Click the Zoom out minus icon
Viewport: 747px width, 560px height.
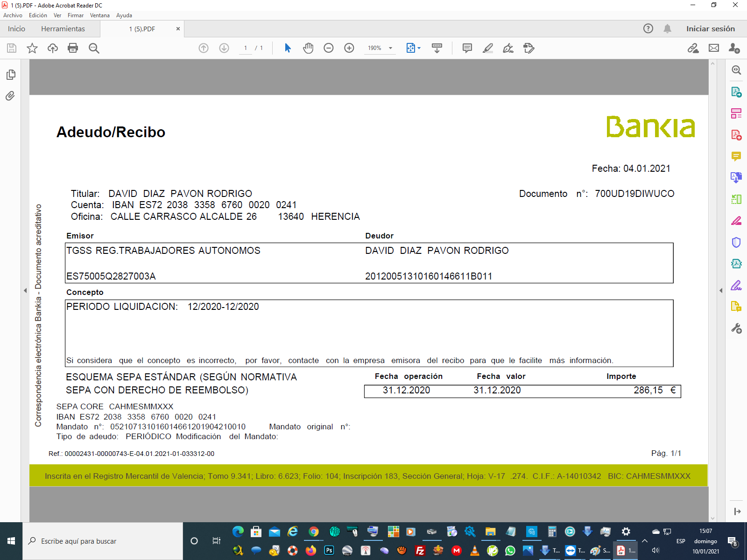coord(329,48)
